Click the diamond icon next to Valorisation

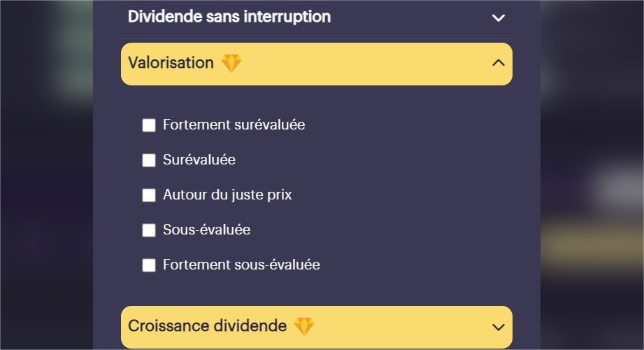[x=231, y=63]
